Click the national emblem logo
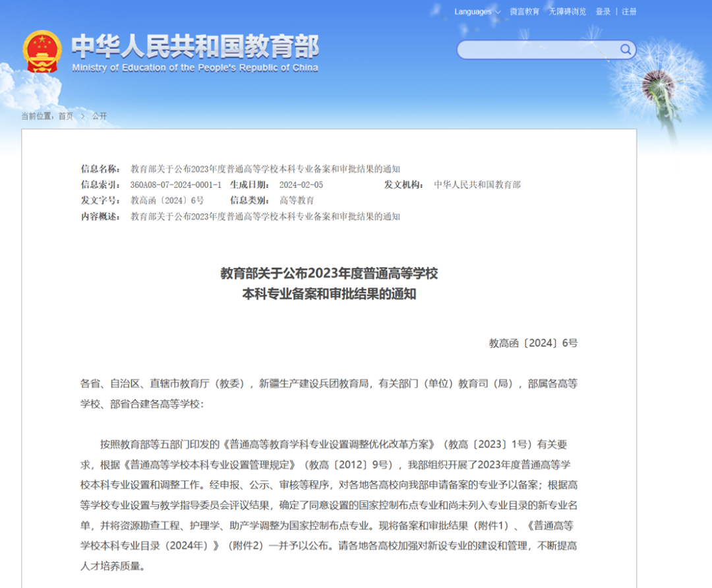The image size is (712, 588). pos(41,49)
